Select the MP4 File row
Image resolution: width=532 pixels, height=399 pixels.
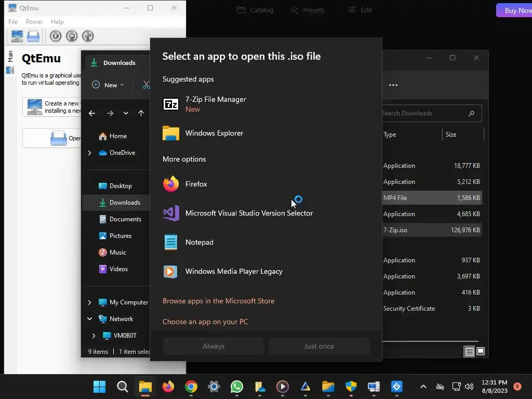coord(432,198)
